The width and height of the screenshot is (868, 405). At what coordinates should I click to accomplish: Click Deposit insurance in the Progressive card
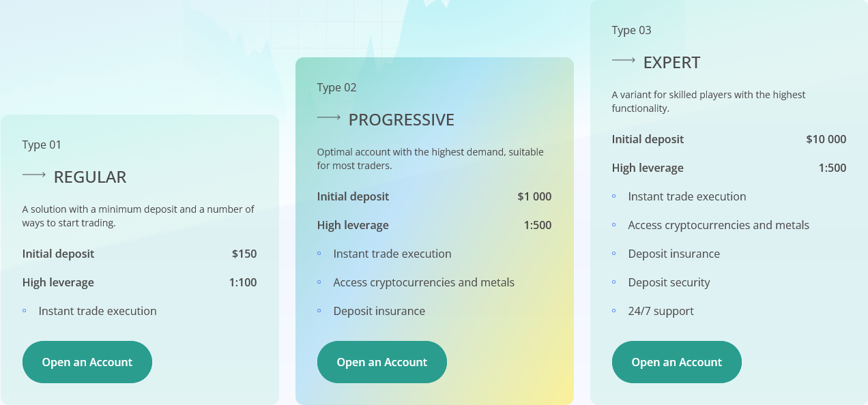[x=379, y=311]
